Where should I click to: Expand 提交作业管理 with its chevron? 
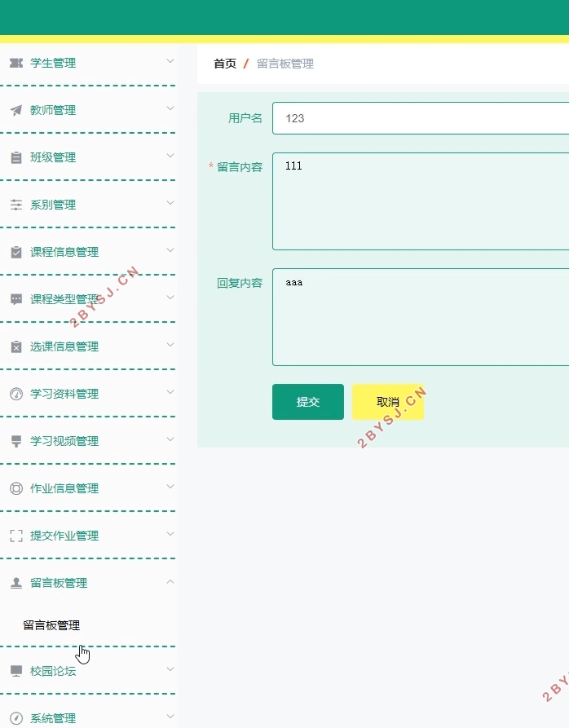(x=170, y=535)
